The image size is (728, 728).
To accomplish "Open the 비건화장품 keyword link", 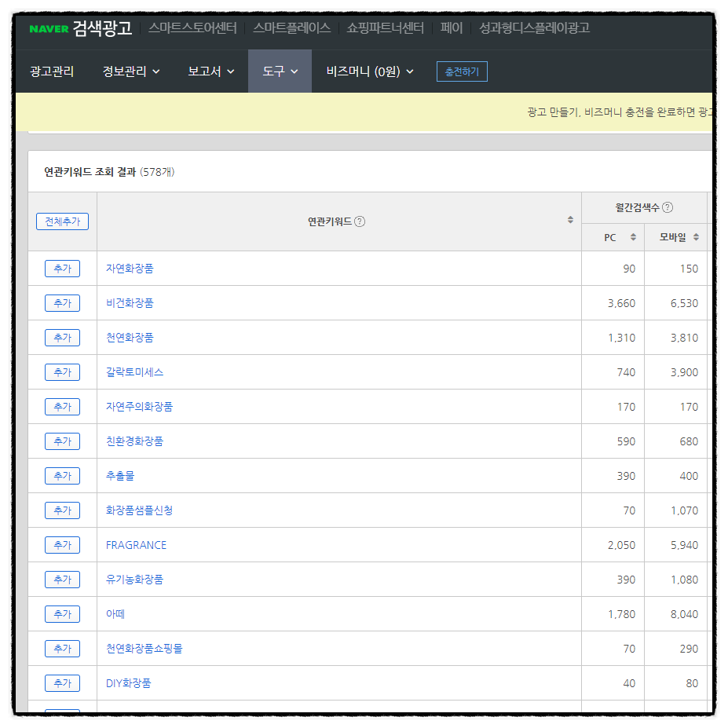I will 130,303.
